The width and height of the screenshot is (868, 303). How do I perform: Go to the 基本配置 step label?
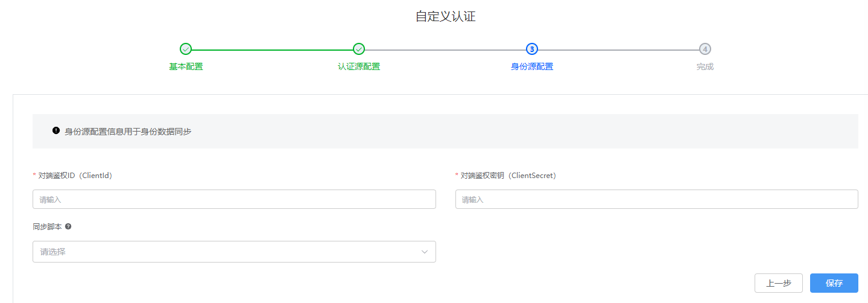pos(186,66)
